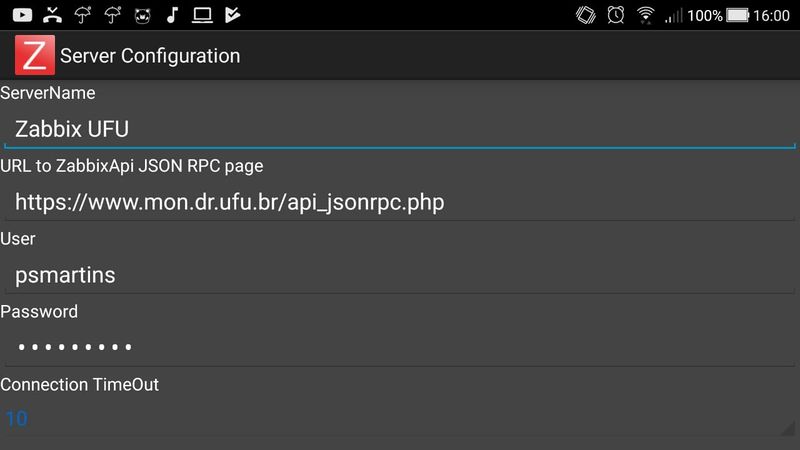This screenshot has width=800, height=450.
Task: Tap the dropdown corner arrow of the timeout spinner
Action: (x=786, y=427)
